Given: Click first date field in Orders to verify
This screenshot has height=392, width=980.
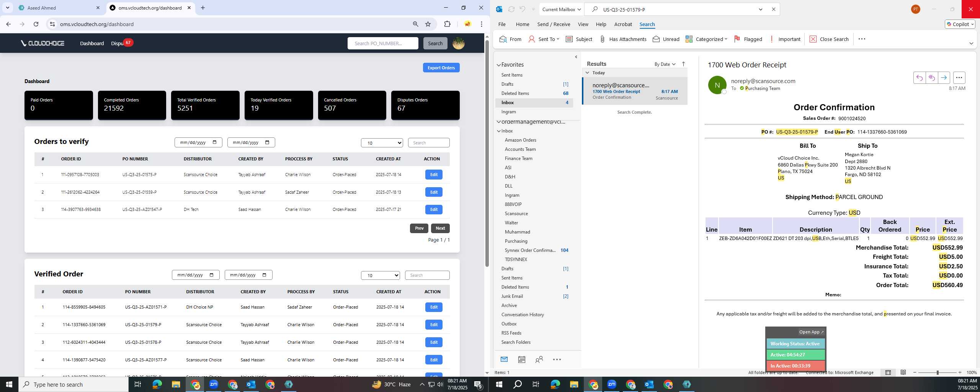Looking at the screenshot, I should point(198,142).
